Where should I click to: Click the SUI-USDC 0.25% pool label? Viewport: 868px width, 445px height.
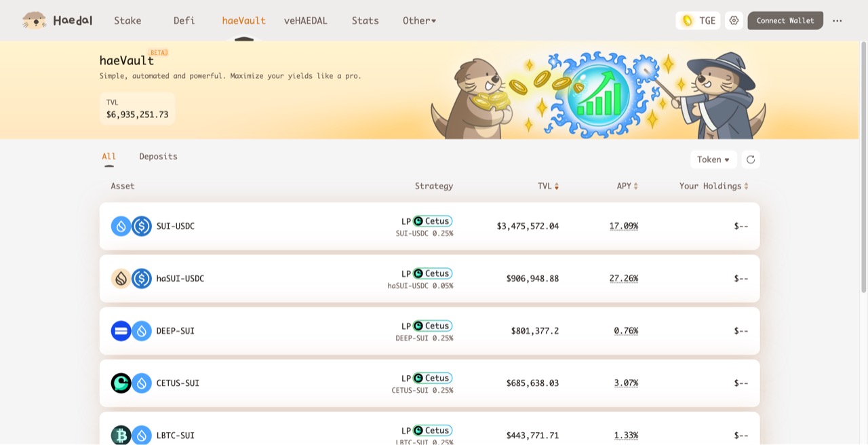(x=425, y=233)
